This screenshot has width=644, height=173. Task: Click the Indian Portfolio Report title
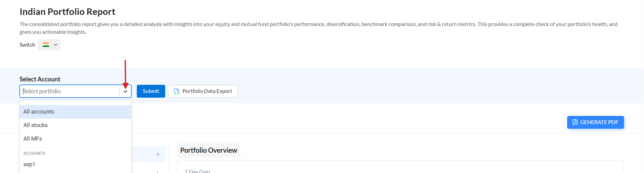tap(67, 12)
